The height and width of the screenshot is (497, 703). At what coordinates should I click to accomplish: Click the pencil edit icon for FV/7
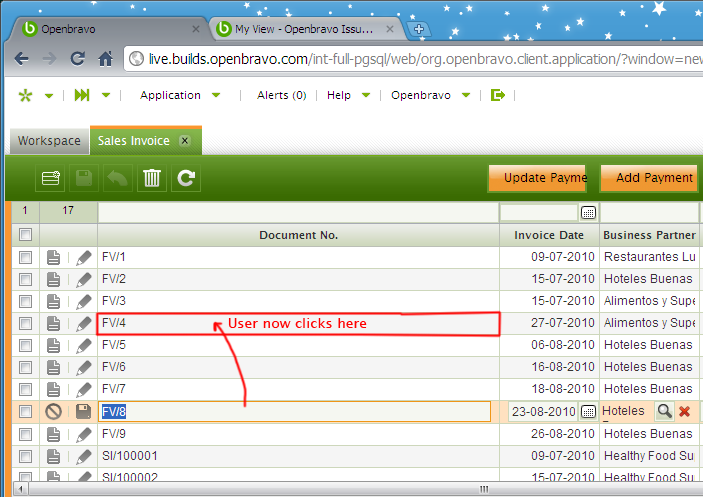click(x=83, y=389)
